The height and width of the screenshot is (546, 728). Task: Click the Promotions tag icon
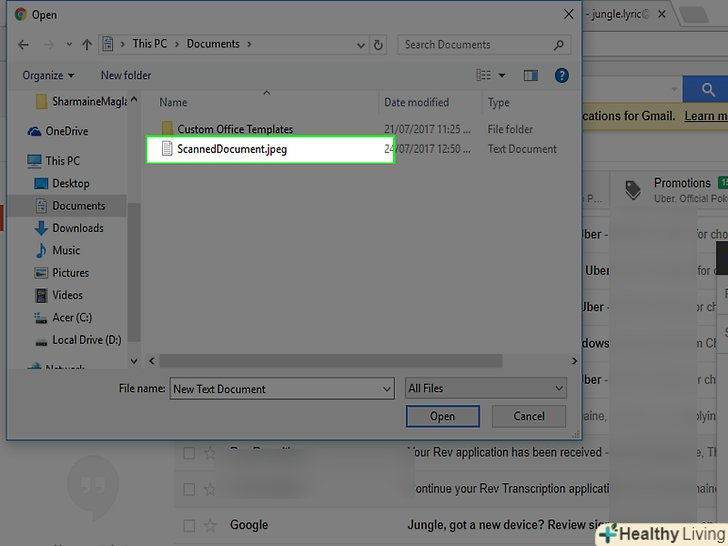[x=633, y=189]
